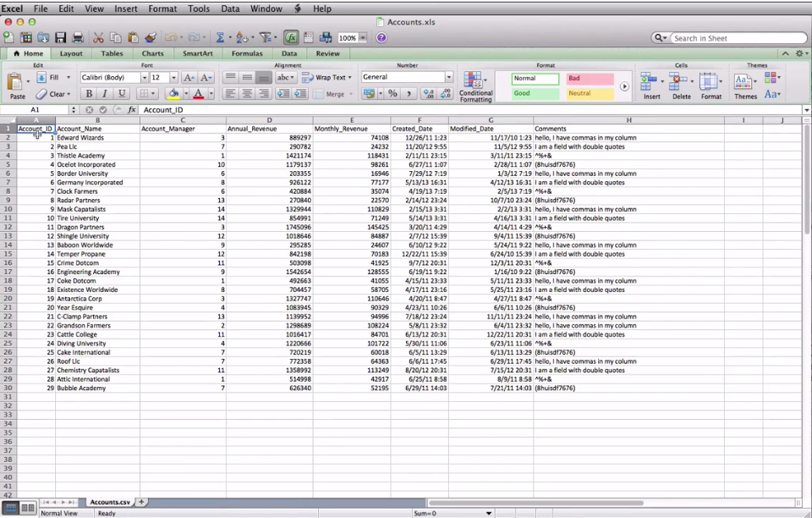812x518 pixels.
Task: Increase indent icon in Alignment group
Action: [300, 94]
